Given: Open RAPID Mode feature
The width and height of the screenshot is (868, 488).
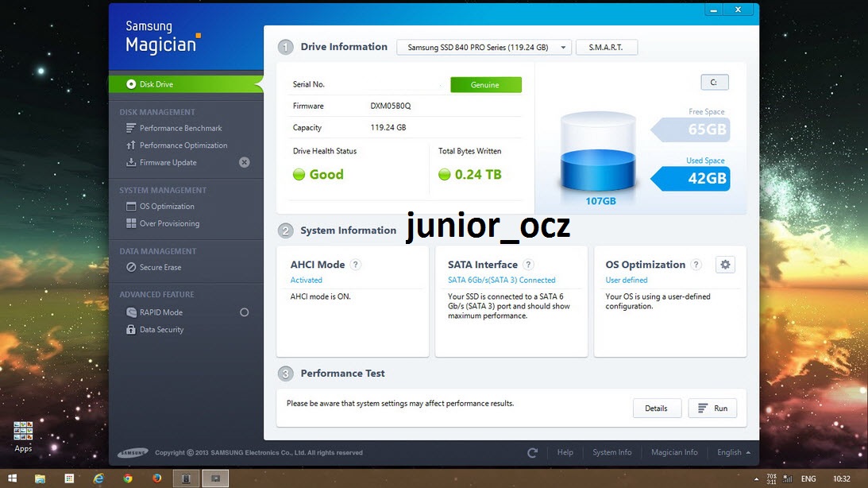Looking at the screenshot, I should (x=161, y=312).
